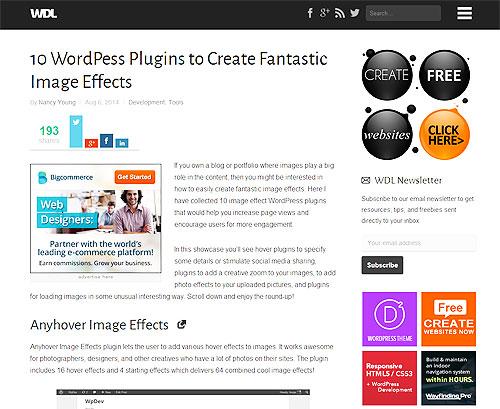The height and width of the screenshot is (409, 500).
Task: Click Get Started on Bigcommerce ad
Action: coord(135,177)
